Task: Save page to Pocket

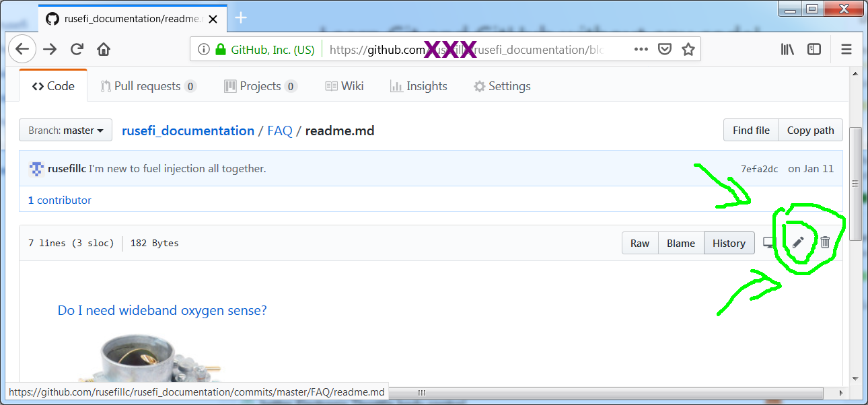Action: click(664, 49)
